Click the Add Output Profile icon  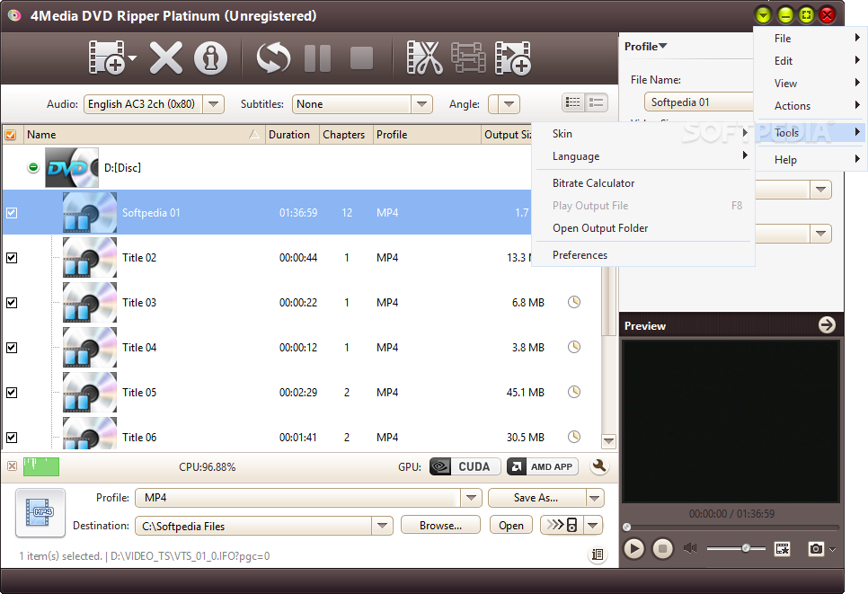(513, 58)
